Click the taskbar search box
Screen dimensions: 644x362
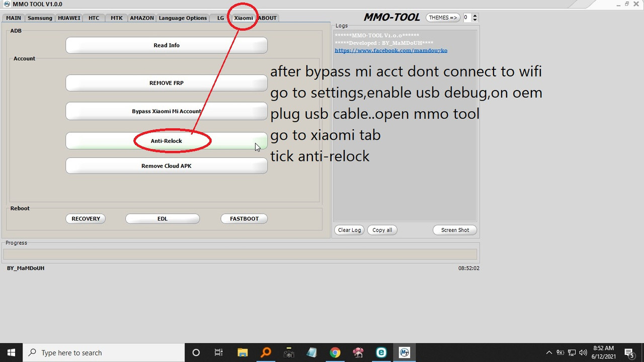tap(104, 352)
